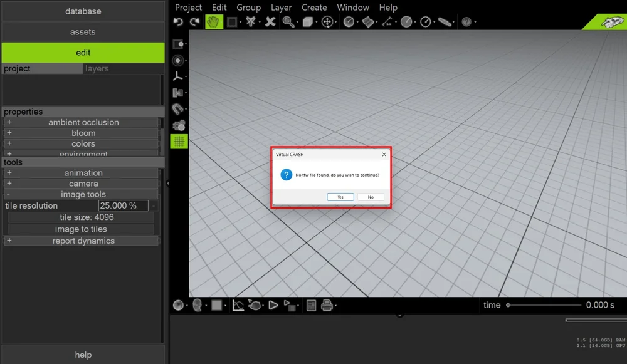Image resolution: width=627 pixels, height=364 pixels.
Task: Click the head model icon in bottom toolbar
Action: coord(197,305)
